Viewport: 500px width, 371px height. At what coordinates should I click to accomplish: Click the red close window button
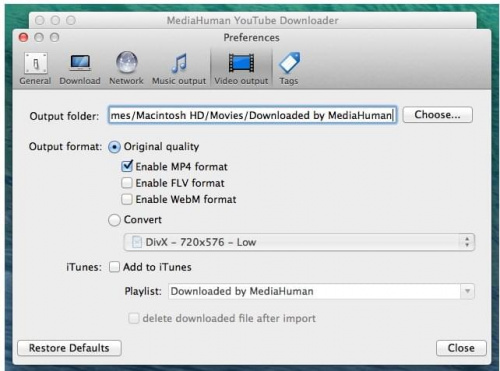pos(23,37)
